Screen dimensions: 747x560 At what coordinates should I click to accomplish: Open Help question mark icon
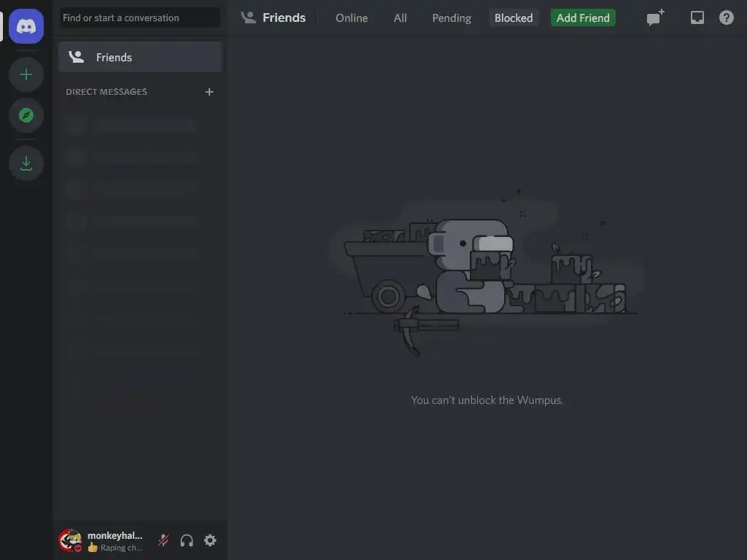pos(726,17)
